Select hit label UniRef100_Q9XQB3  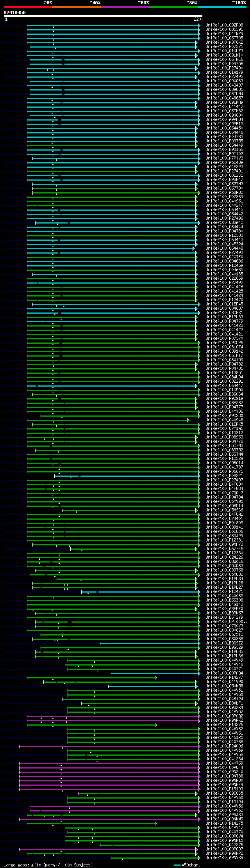(224, 81)
